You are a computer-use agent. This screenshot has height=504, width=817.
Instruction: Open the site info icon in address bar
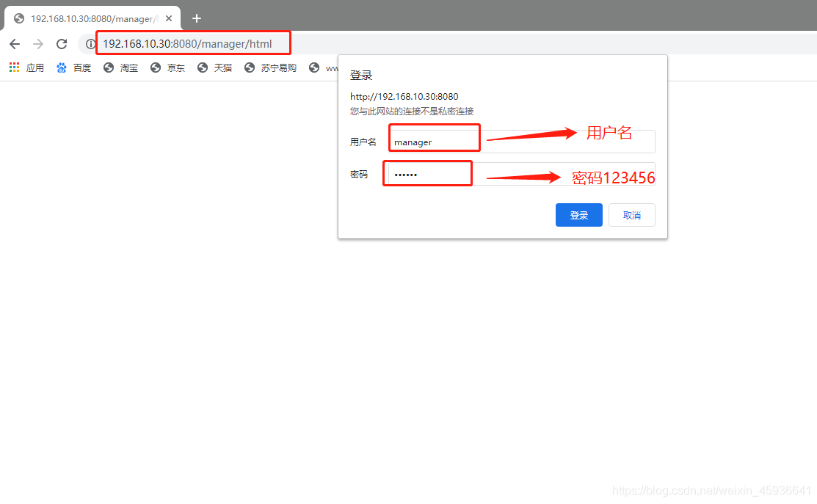pos(91,44)
